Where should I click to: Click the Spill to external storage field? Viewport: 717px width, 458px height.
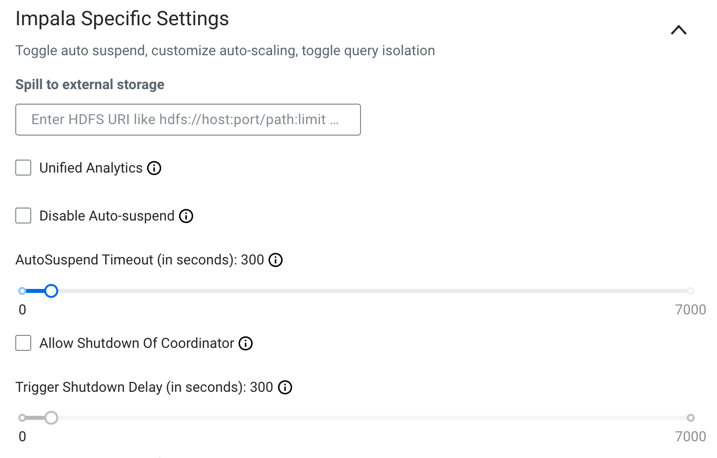pyautogui.click(x=188, y=120)
